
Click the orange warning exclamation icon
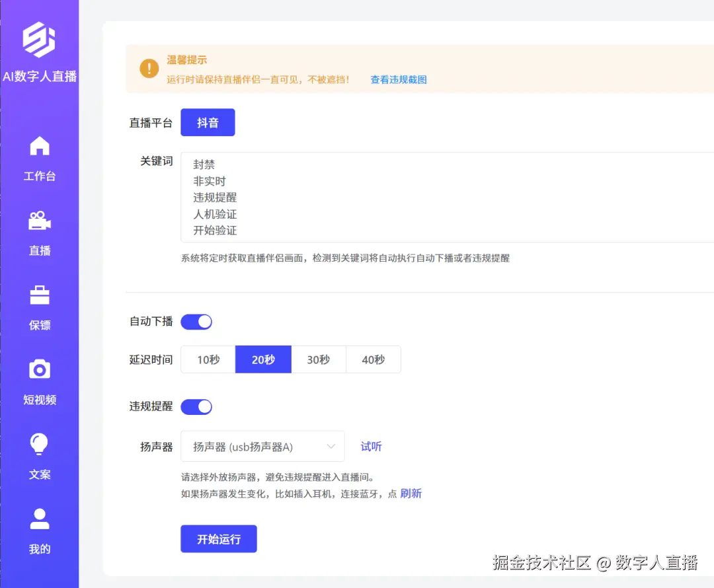149,69
